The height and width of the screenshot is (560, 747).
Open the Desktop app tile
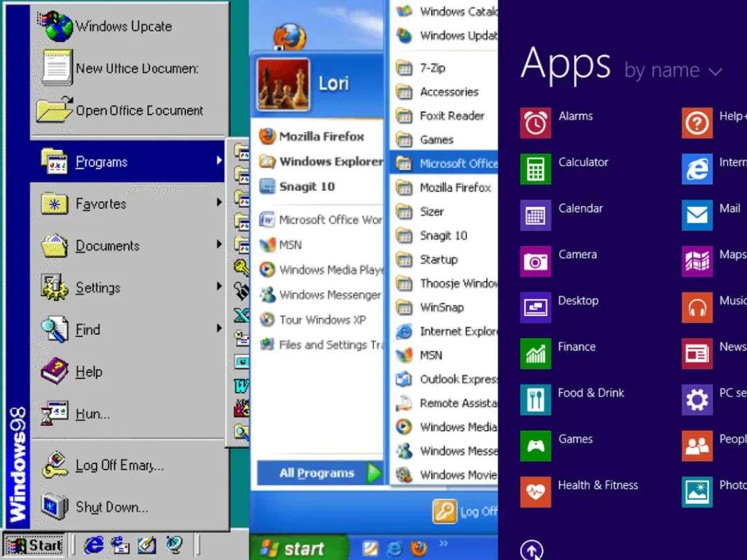(535, 308)
